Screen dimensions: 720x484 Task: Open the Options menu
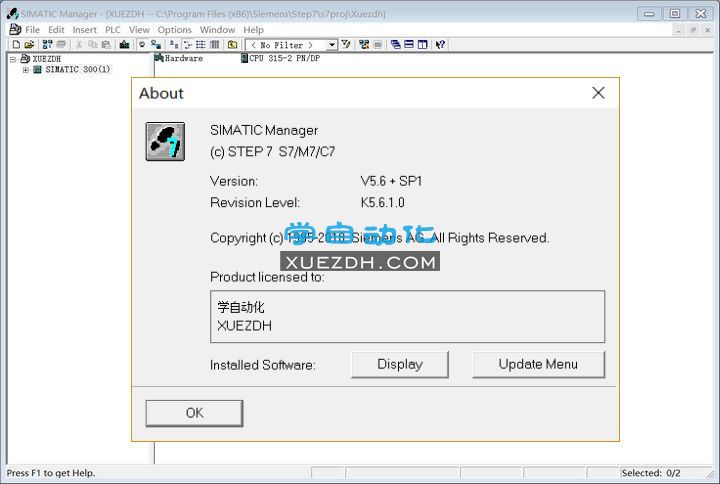coord(174,30)
